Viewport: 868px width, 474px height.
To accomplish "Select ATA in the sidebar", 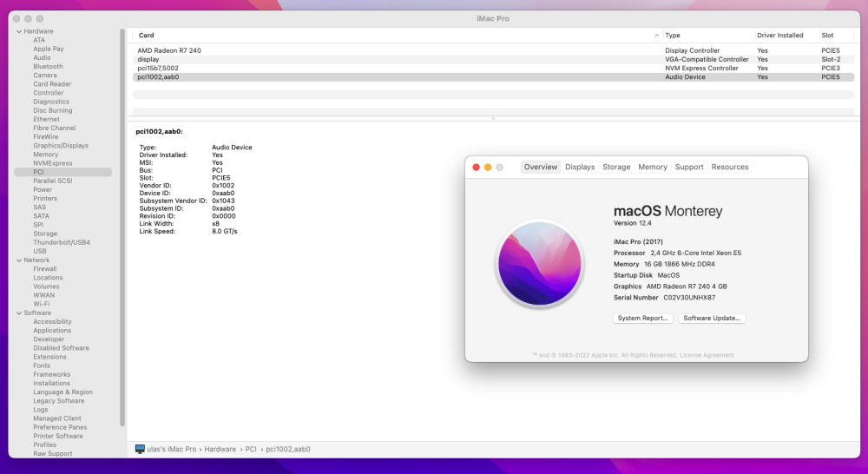I will (39, 41).
